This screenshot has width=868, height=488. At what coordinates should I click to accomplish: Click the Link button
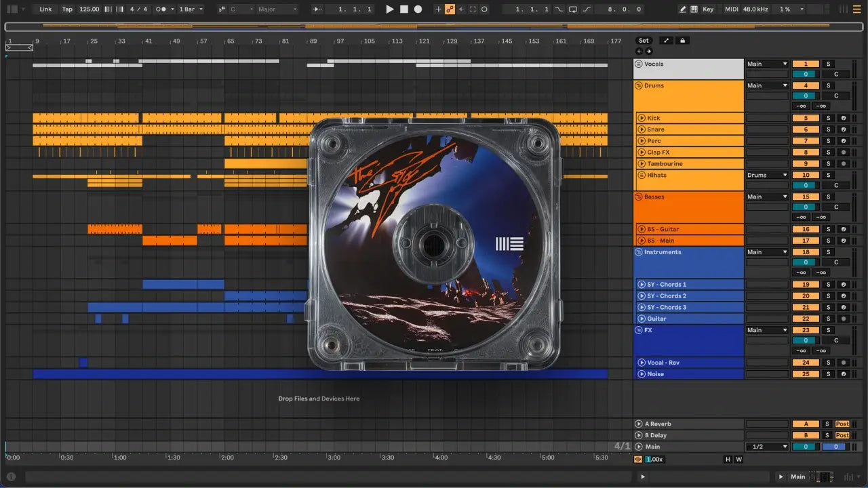pos(45,9)
